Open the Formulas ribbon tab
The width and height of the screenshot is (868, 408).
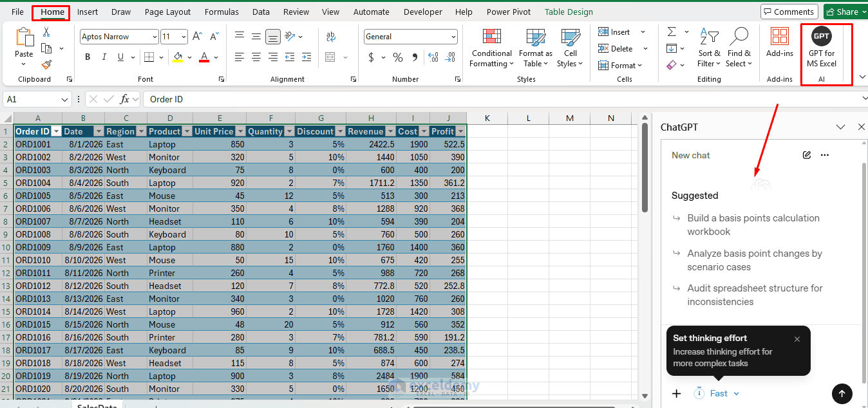(222, 12)
